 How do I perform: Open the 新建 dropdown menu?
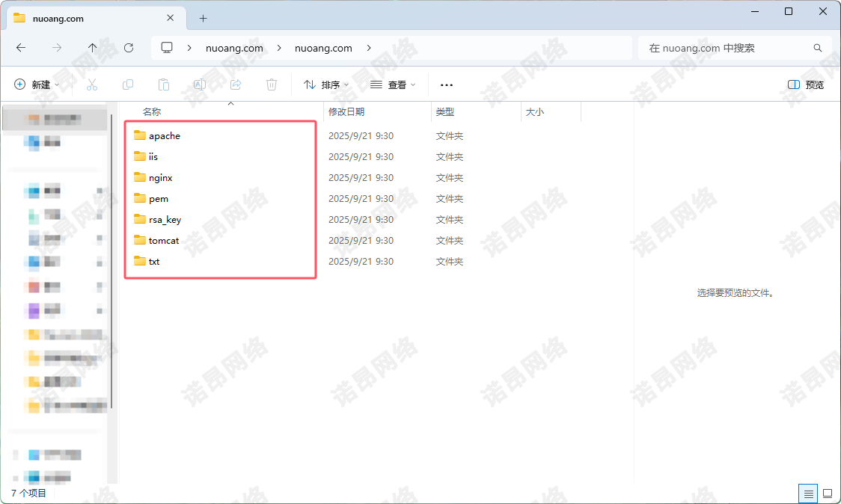37,85
